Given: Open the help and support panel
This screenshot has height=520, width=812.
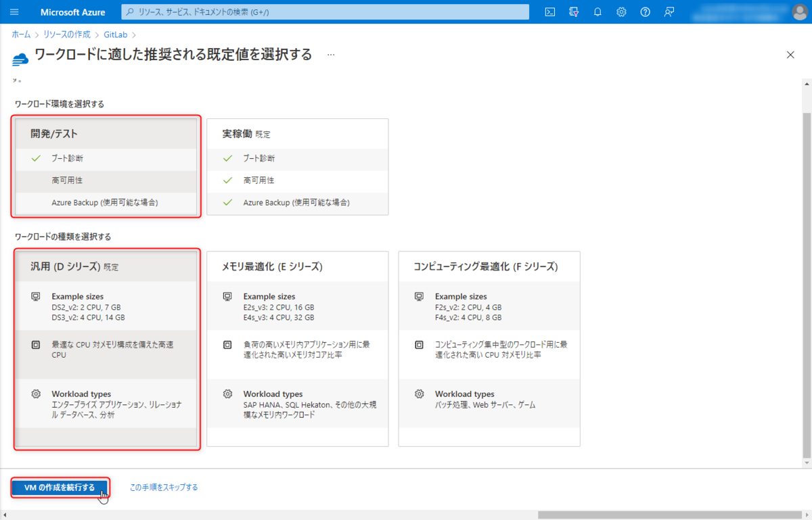Looking at the screenshot, I should click(x=645, y=12).
